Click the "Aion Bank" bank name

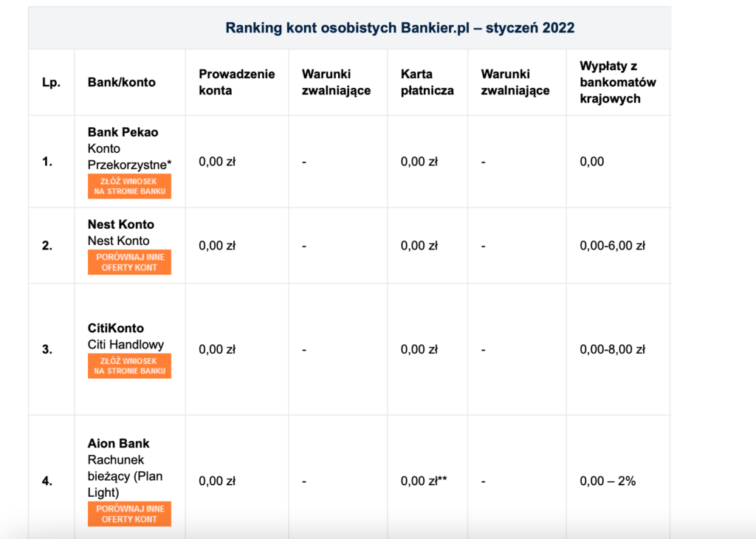click(x=119, y=444)
